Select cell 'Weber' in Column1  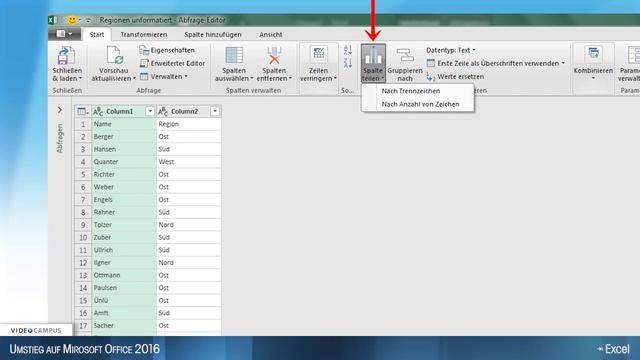124,187
